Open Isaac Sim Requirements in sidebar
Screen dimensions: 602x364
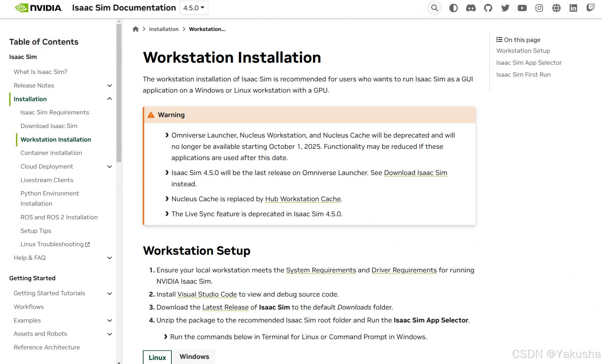pos(55,112)
